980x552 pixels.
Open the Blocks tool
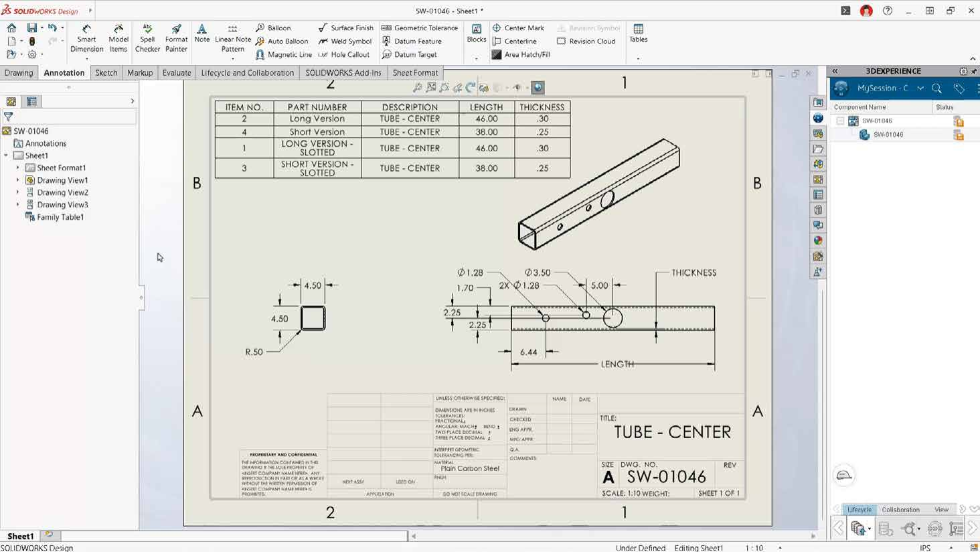476,33
